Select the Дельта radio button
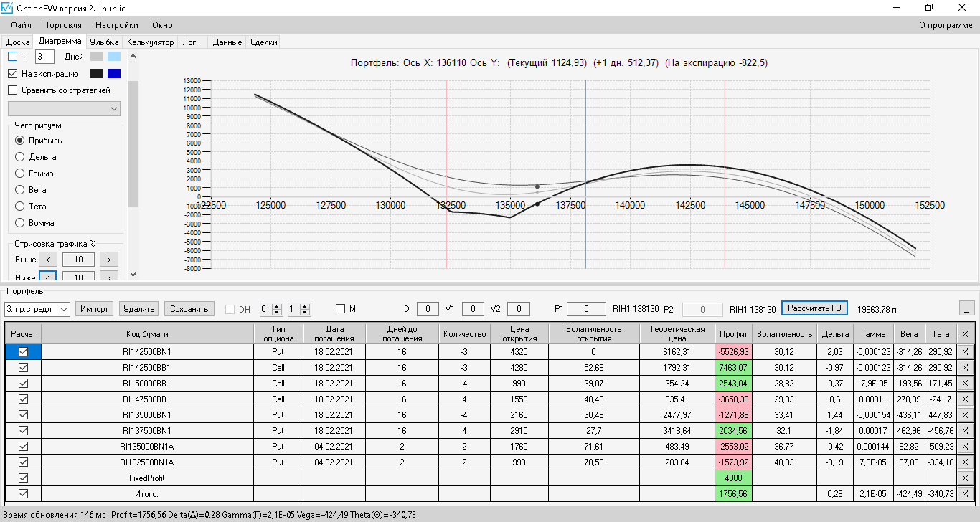980x522 pixels. 20,157
